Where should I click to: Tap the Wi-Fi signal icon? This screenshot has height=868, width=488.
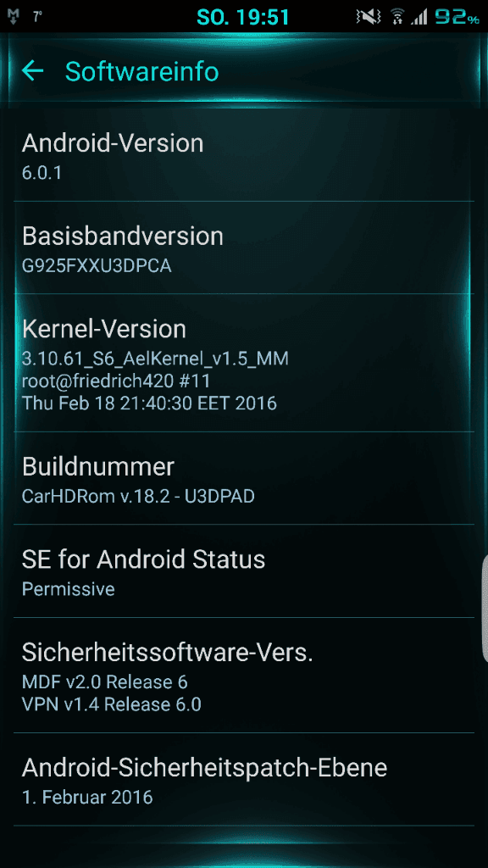(x=396, y=17)
